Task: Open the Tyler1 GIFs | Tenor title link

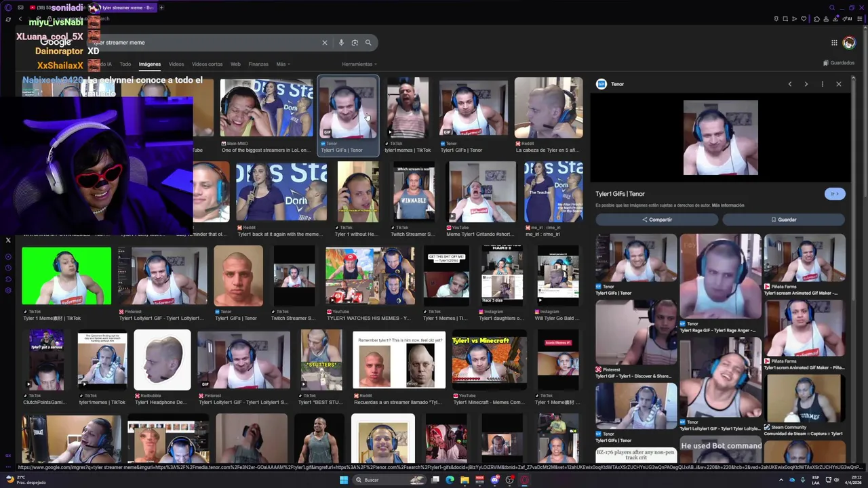Action: click(x=620, y=194)
